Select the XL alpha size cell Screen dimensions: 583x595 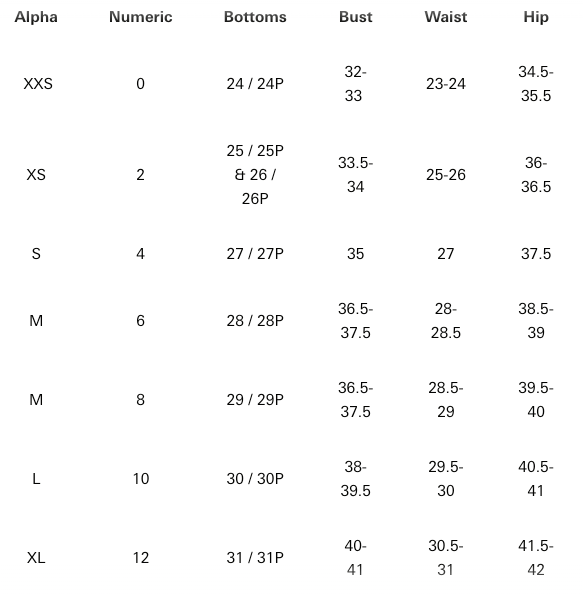click(x=36, y=558)
